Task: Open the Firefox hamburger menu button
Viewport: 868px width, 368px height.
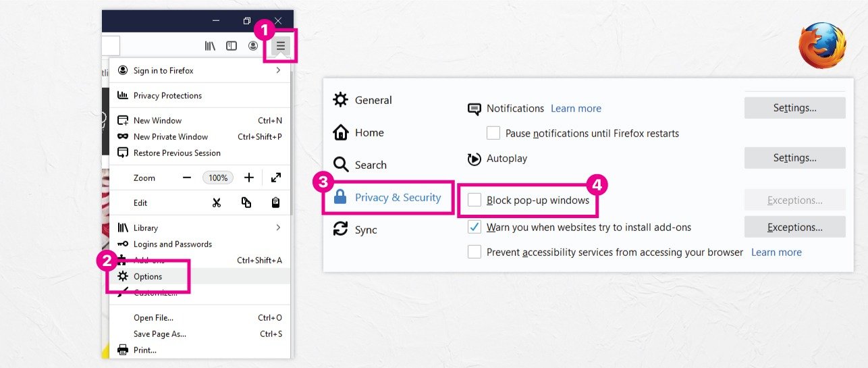Action: [281, 46]
